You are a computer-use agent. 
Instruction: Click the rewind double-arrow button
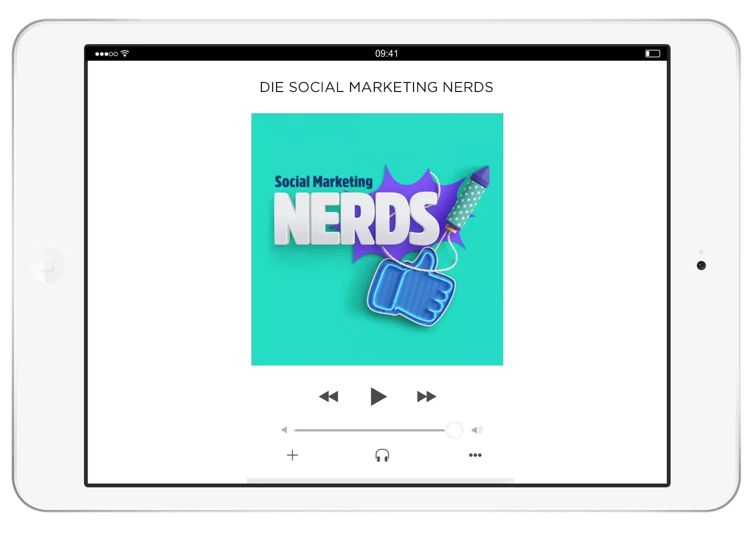329,396
